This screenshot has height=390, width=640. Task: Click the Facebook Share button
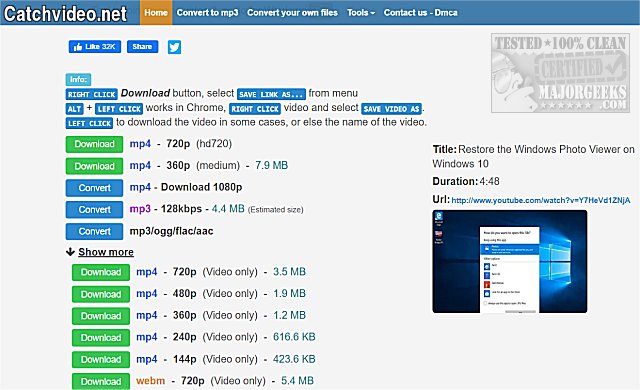point(142,47)
